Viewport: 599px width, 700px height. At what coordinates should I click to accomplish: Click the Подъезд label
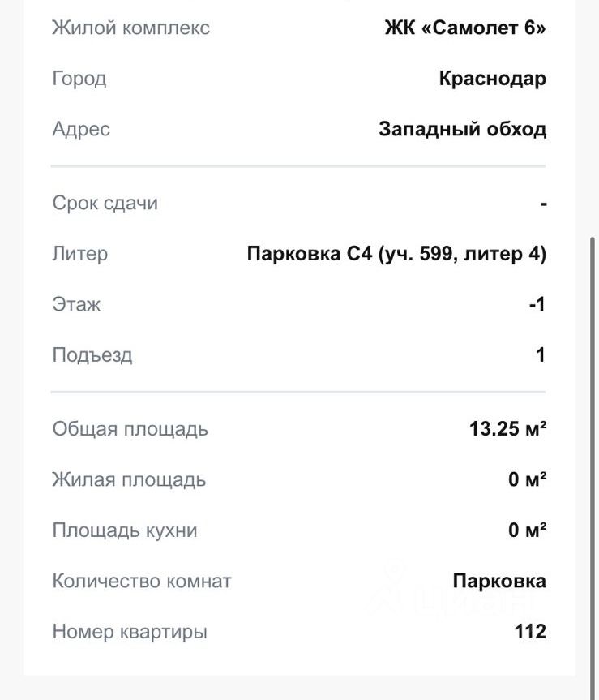(92, 355)
